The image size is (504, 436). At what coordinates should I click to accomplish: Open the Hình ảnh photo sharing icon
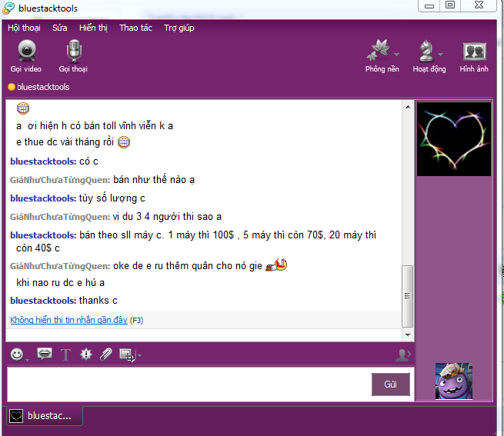click(x=475, y=52)
